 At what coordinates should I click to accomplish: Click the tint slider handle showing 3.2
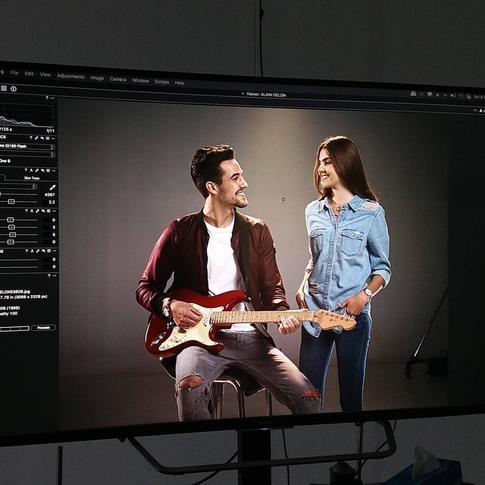coord(11,202)
